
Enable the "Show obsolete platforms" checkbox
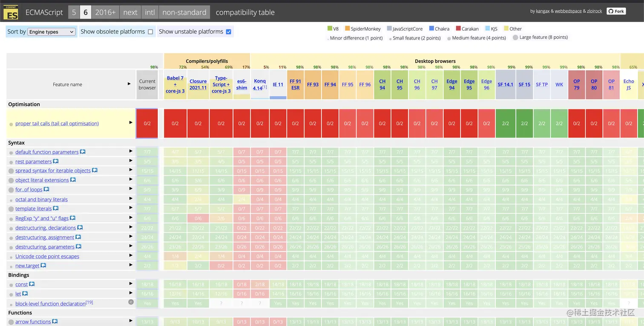tap(151, 31)
